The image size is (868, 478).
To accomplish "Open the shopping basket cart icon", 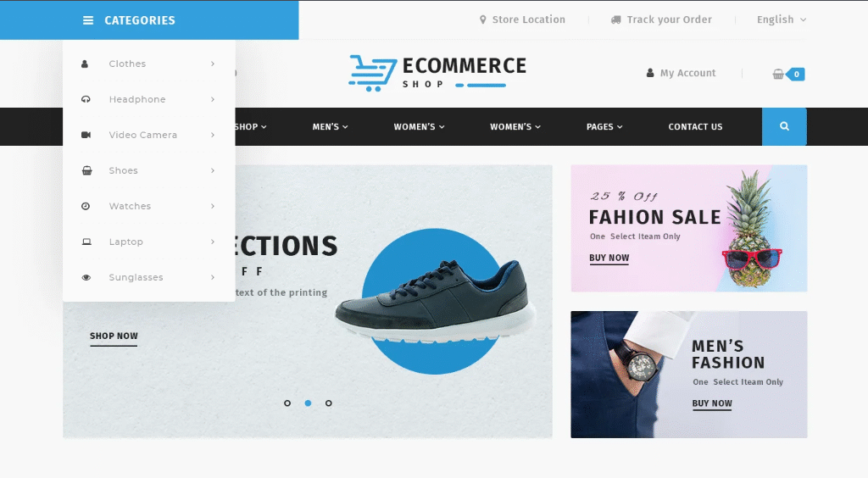I will [778, 74].
